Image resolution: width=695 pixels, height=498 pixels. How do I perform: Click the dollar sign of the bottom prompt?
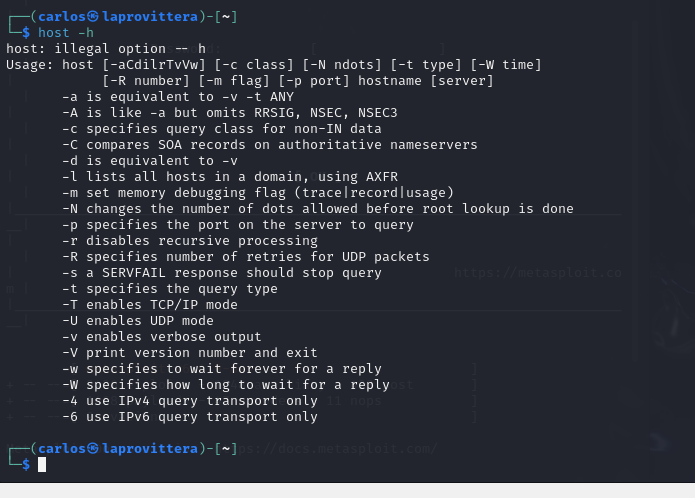tap(26, 464)
